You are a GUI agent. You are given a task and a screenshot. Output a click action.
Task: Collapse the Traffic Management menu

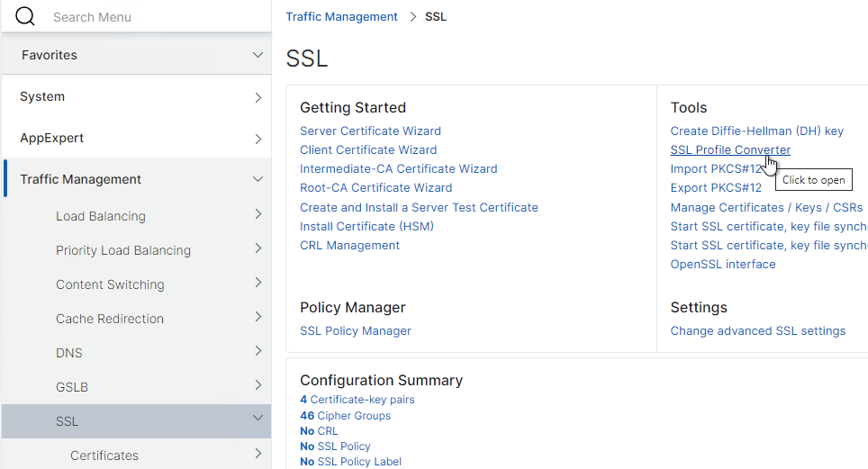pyautogui.click(x=258, y=179)
